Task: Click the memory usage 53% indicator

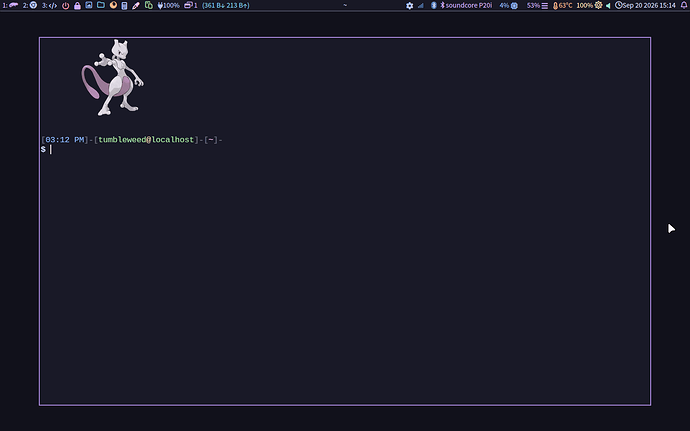Action: (x=537, y=5)
